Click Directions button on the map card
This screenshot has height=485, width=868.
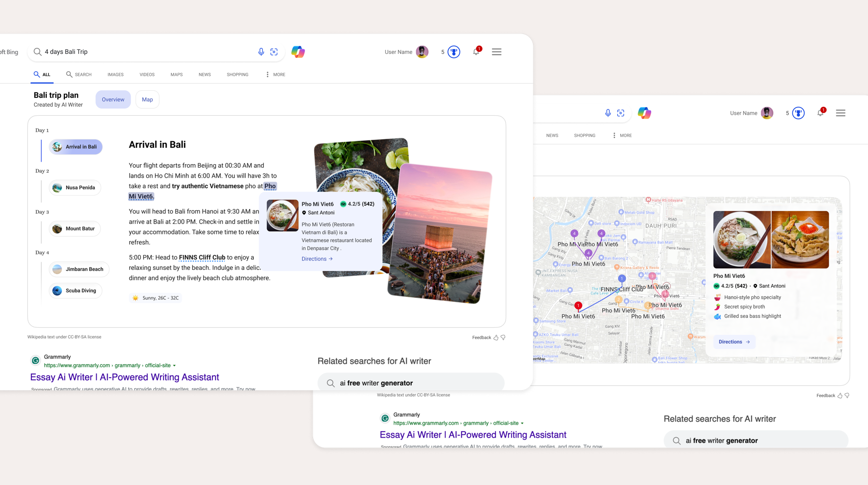734,342
